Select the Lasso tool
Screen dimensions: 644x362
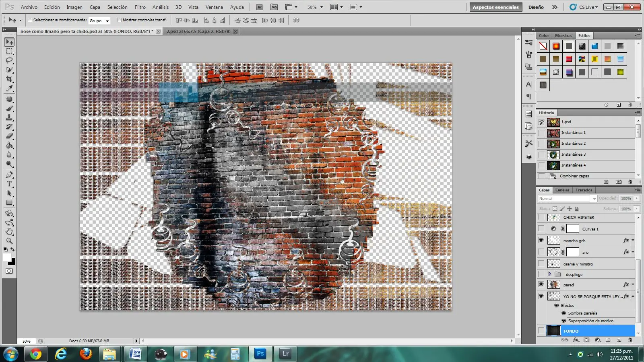(9, 60)
